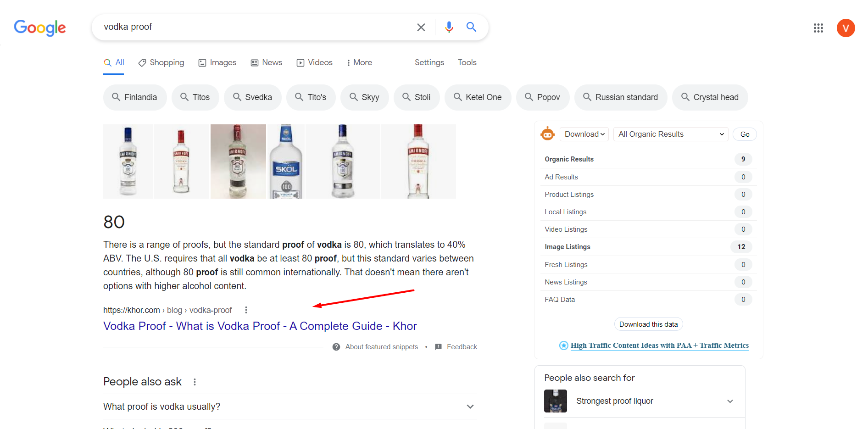Open the Google apps grid icon

tap(818, 28)
